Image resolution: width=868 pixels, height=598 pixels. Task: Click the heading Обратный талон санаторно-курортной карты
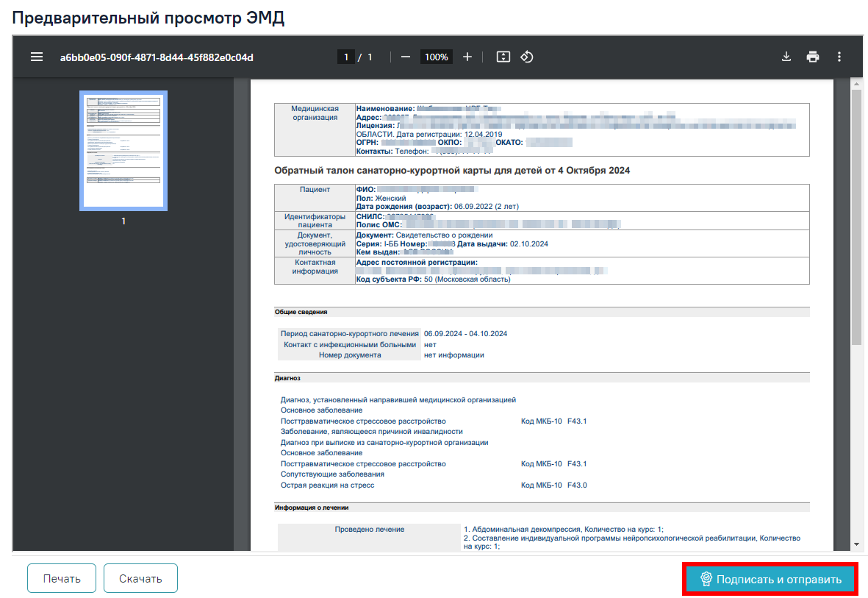[452, 171]
